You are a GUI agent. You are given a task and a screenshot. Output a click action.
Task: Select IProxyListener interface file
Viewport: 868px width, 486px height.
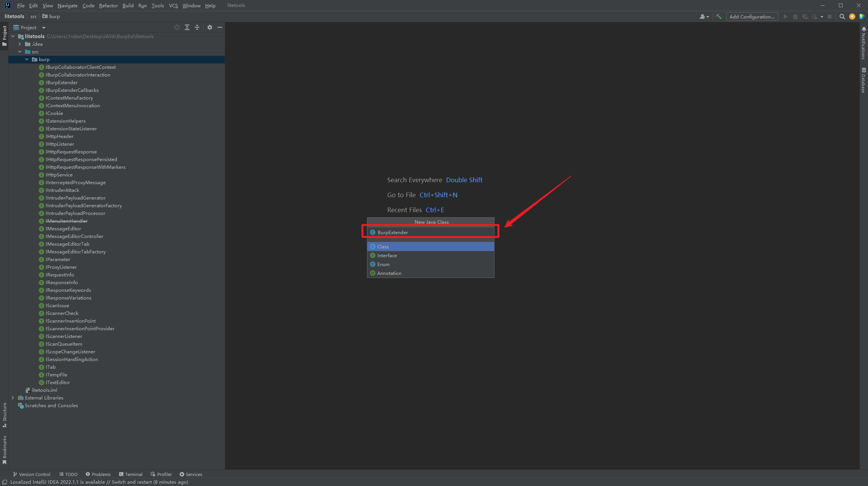click(x=61, y=267)
